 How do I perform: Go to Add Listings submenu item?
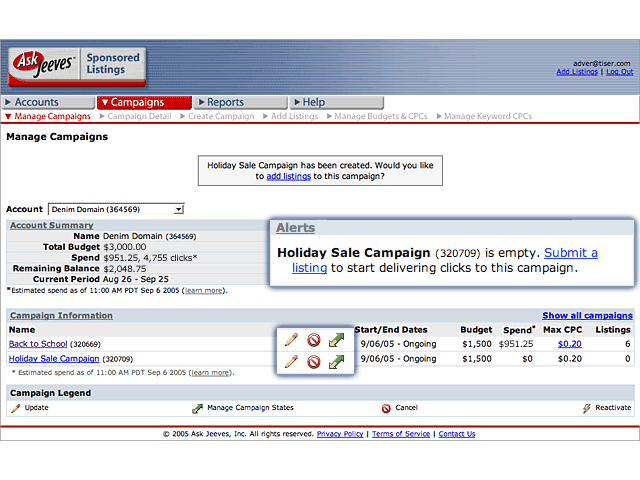pyautogui.click(x=291, y=116)
